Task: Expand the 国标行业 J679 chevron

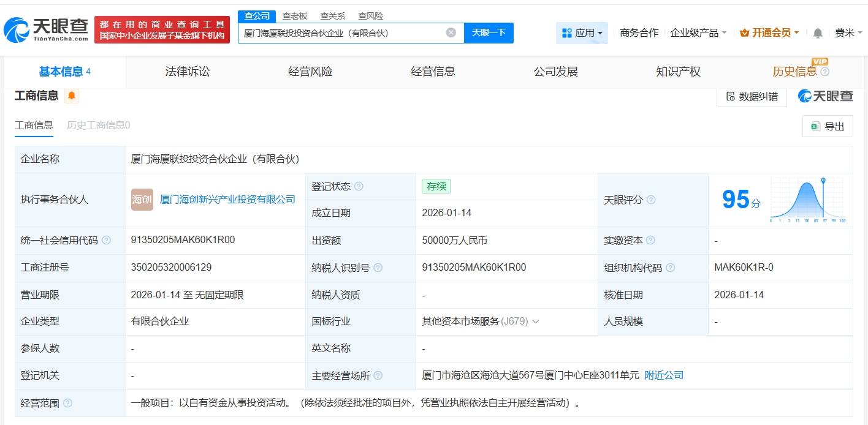Action: pyautogui.click(x=536, y=322)
